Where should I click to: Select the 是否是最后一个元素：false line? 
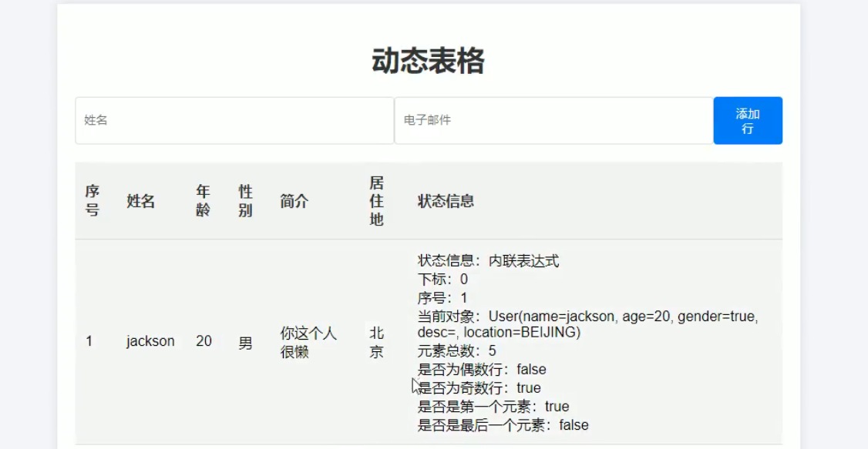[x=503, y=425]
